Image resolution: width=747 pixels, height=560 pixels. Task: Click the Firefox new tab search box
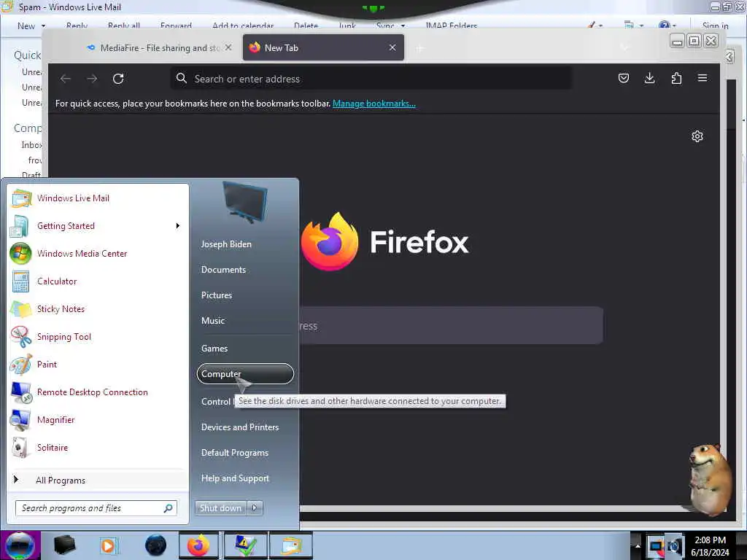[x=451, y=326]
